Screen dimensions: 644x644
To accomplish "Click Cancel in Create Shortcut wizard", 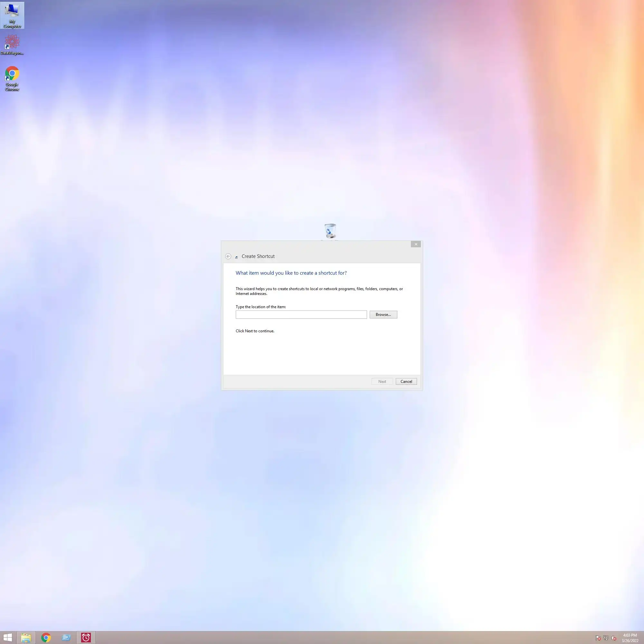I will pyautogui.click(x=406, y=381).
